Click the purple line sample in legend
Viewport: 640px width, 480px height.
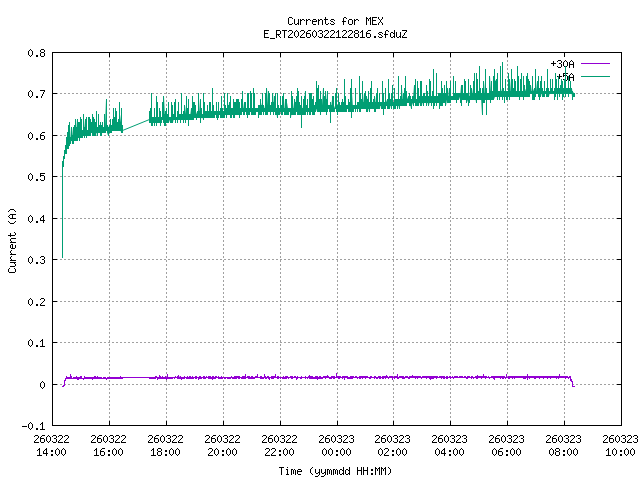(x=594, y=64)
